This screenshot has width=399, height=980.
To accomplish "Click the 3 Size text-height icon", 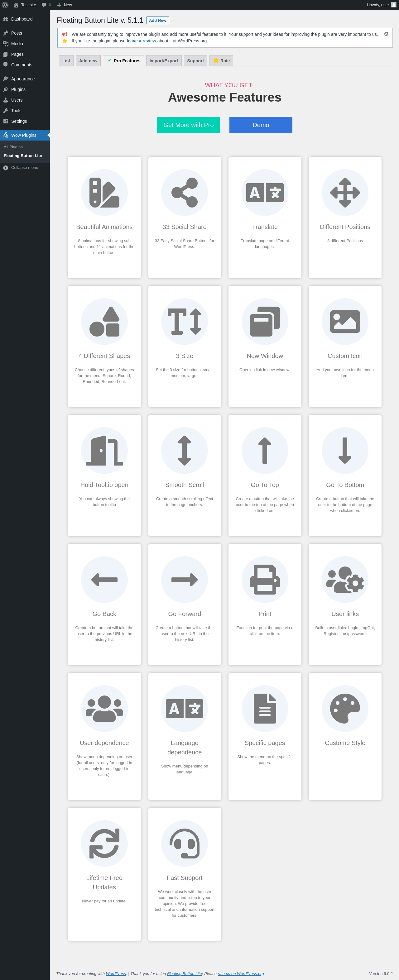I will pos(185,322).
